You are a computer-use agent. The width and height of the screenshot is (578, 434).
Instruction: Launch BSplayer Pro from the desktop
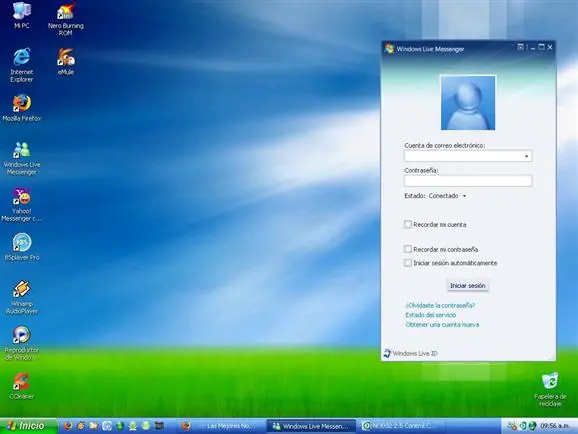pos(22,247)
